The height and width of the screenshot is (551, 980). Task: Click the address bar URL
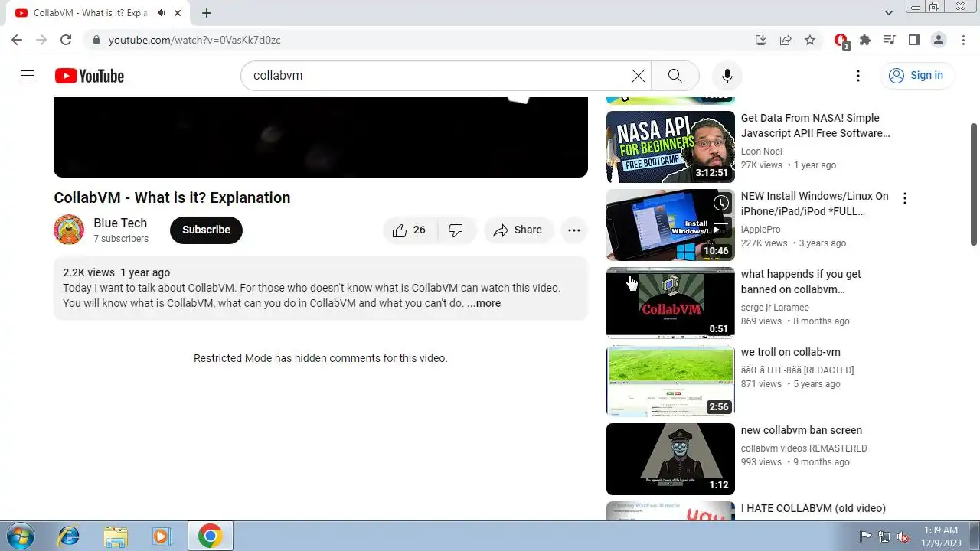[x=194, y=40]
